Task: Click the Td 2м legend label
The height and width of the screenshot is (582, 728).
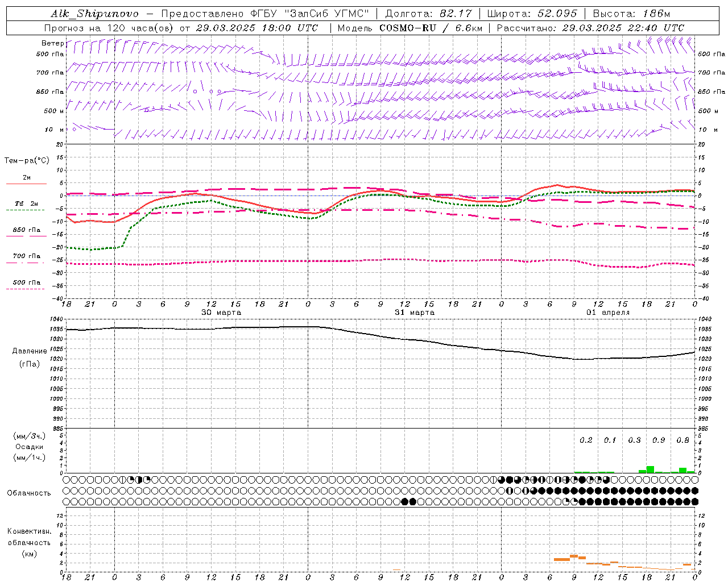Action: [x=26, y=203]
